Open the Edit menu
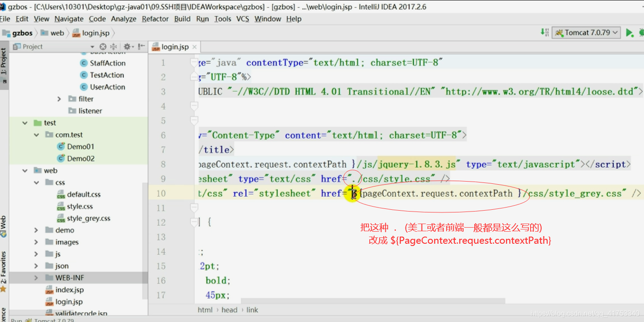 pyautogui.click(x=22, y=19)
